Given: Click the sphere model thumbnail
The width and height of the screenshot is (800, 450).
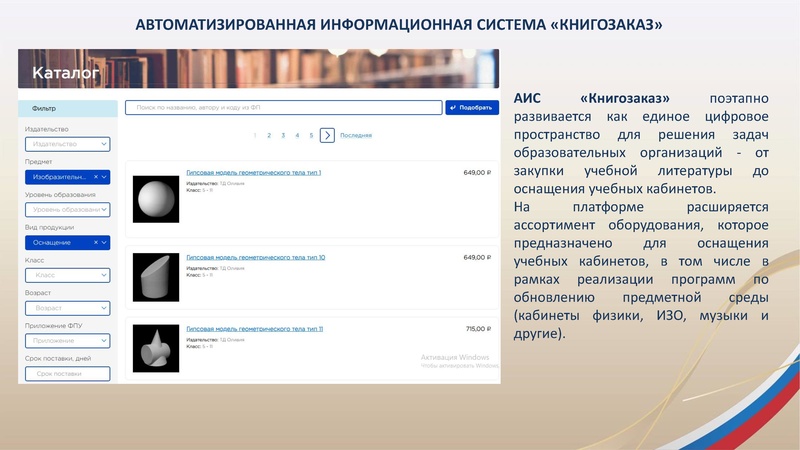Looking at the screenshot, I should (x=156, y=199).
